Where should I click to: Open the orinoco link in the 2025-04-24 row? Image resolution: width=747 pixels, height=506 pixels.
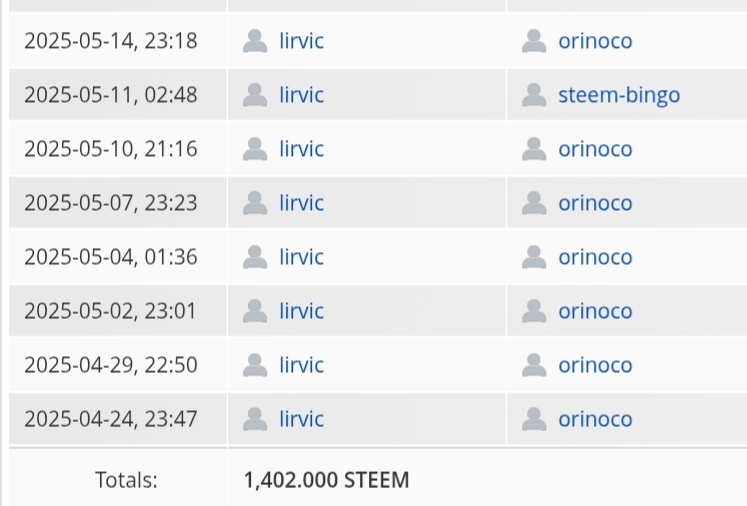[x=595, y=419]
